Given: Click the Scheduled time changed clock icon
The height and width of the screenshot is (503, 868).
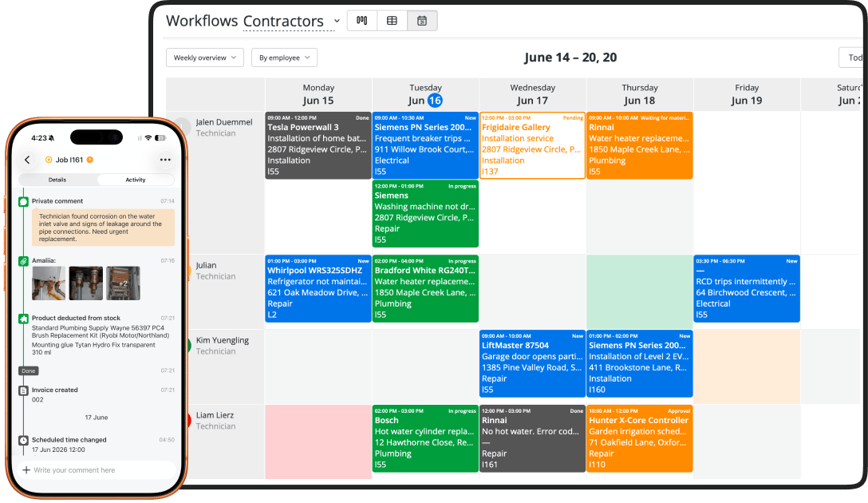Looking at the screenshot, I should pyautogui.click(x=23, y=441).
